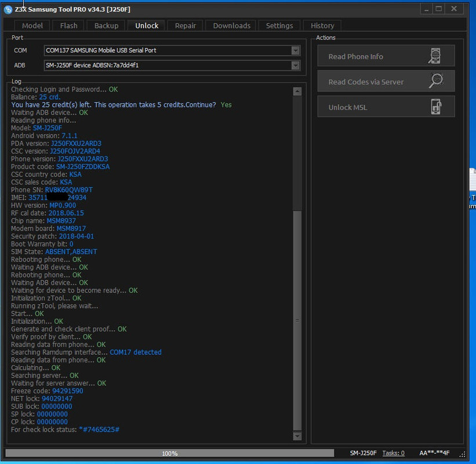Click the Z3X app logo icon in title bar
The height and width of the screenshot is (464, 476).
pyautogui.click(x=8, y=9)
